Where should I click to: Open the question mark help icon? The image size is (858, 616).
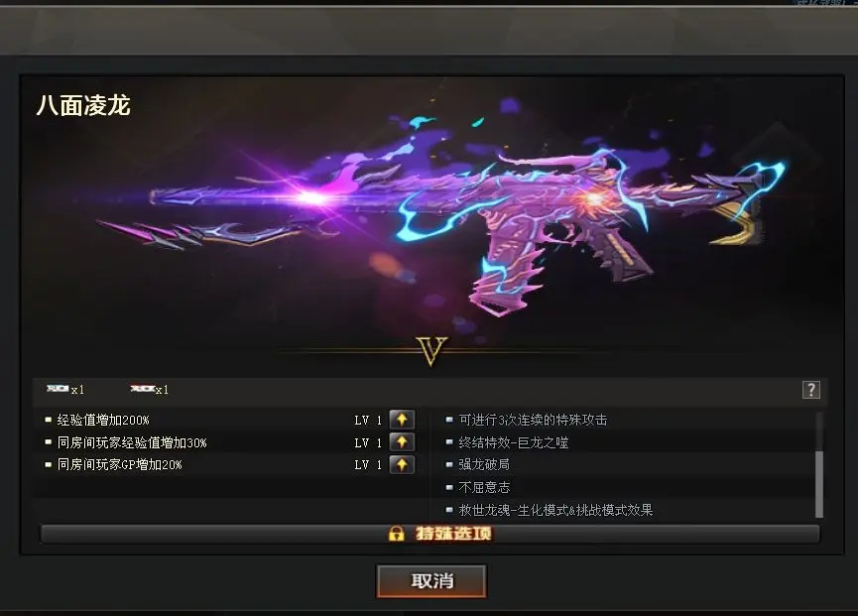click(x=811, y=390)
